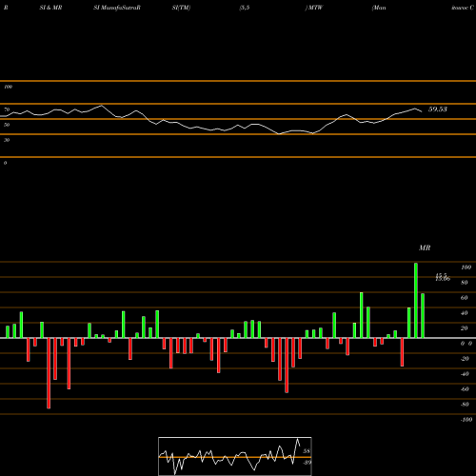Open the mini RSI chart thumbnail

click(x=235, y=456)
